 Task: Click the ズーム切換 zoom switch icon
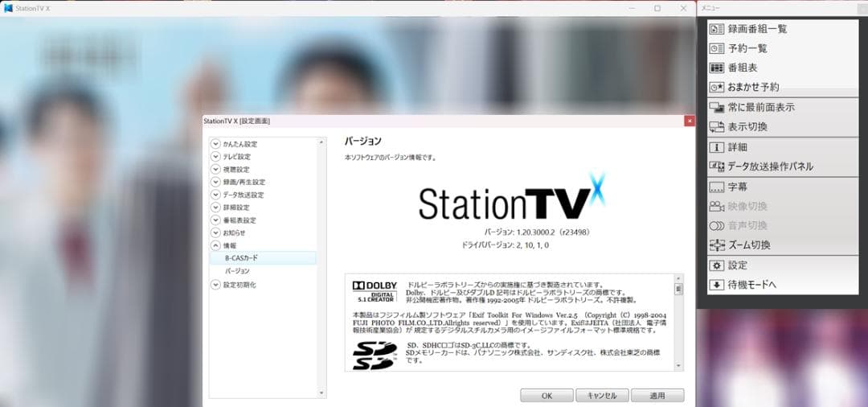717,245
